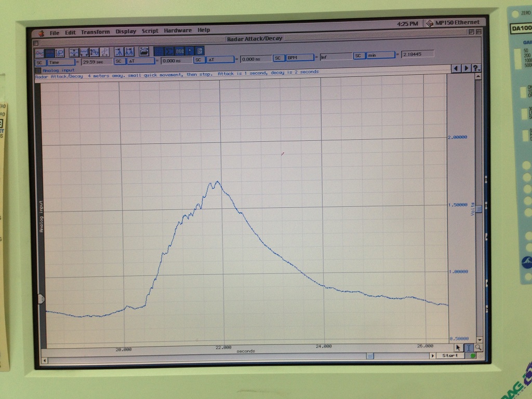Toggle the DSB toolbar button

click(x=179, y=51)
